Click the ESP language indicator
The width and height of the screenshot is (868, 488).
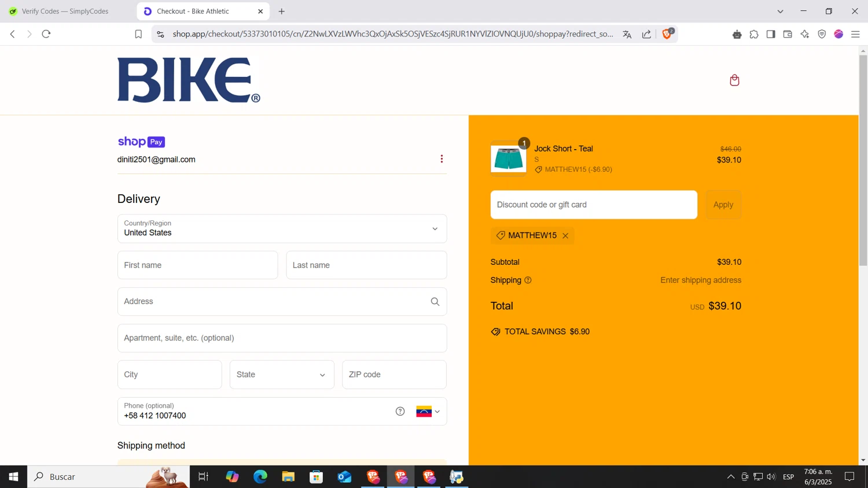(x=788, y=477)
